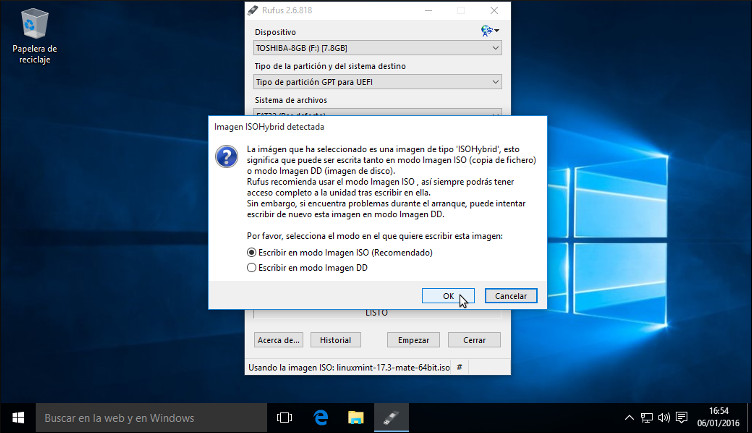Click the taskbar clock showing 16:54
Image resolution: width=752 pixels, height=433 pixels.
pos(718,417)
